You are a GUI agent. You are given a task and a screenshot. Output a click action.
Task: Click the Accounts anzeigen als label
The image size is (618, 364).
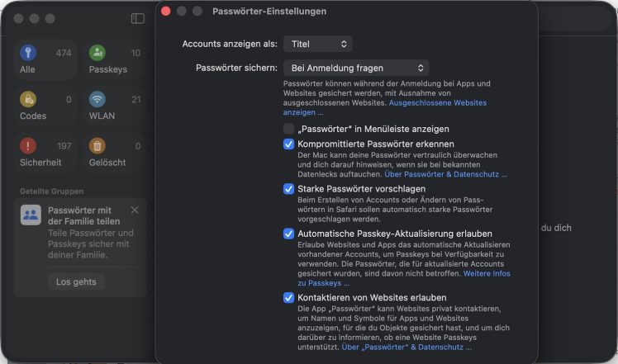click(230, 44)
